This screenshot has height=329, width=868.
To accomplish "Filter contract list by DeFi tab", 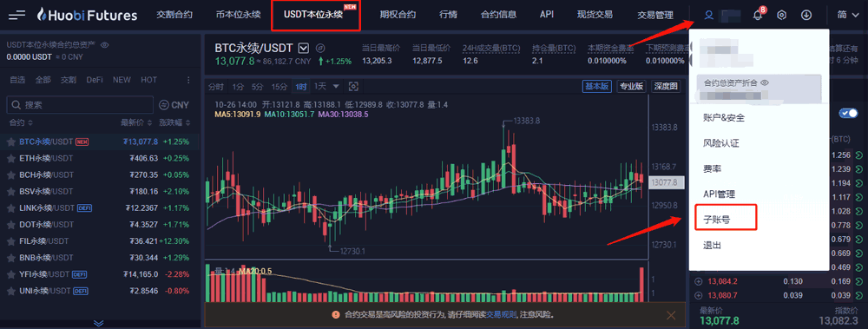I will point(95,80).
